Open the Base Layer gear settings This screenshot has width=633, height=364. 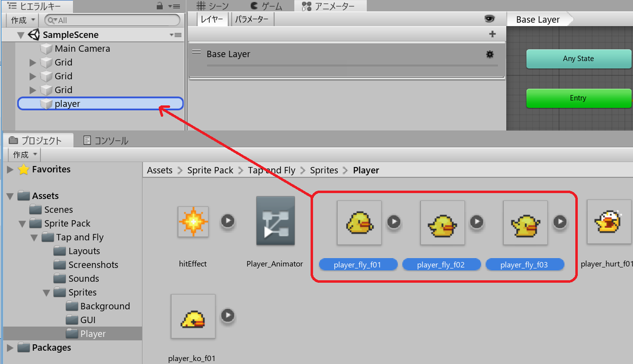coord(490,54)
